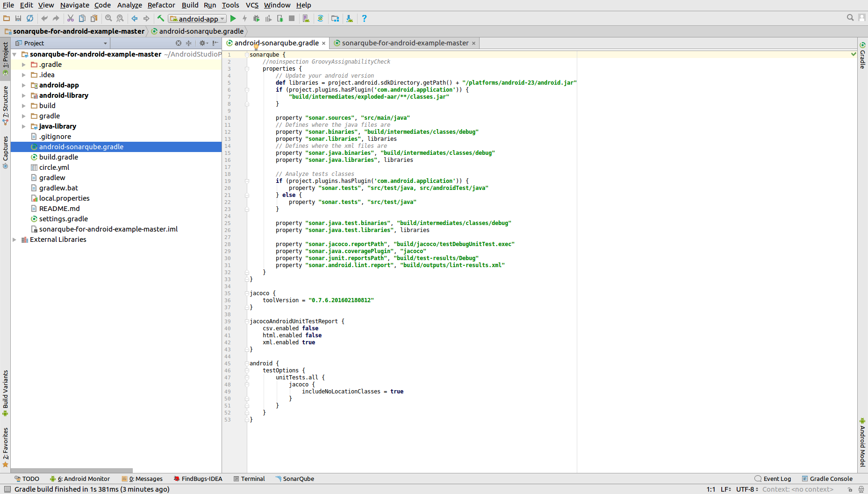Click the Paste toolbar icon

point(94,18)
